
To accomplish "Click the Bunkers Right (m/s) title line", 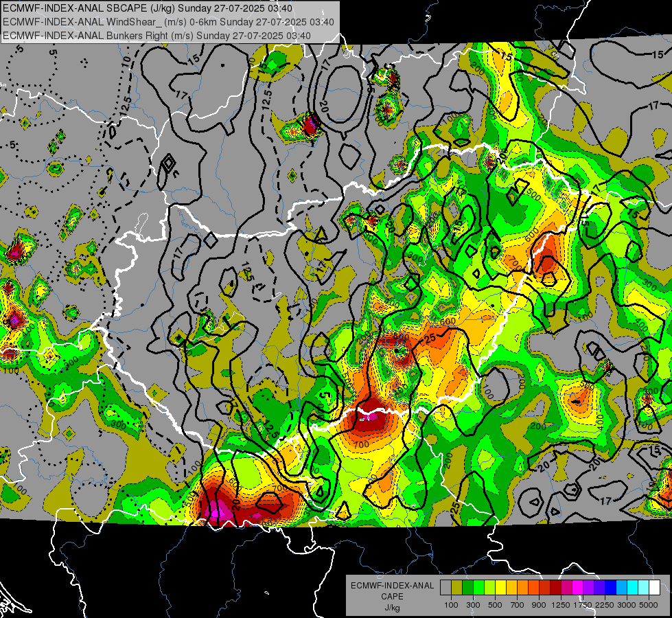I will (x=157, y=36).
